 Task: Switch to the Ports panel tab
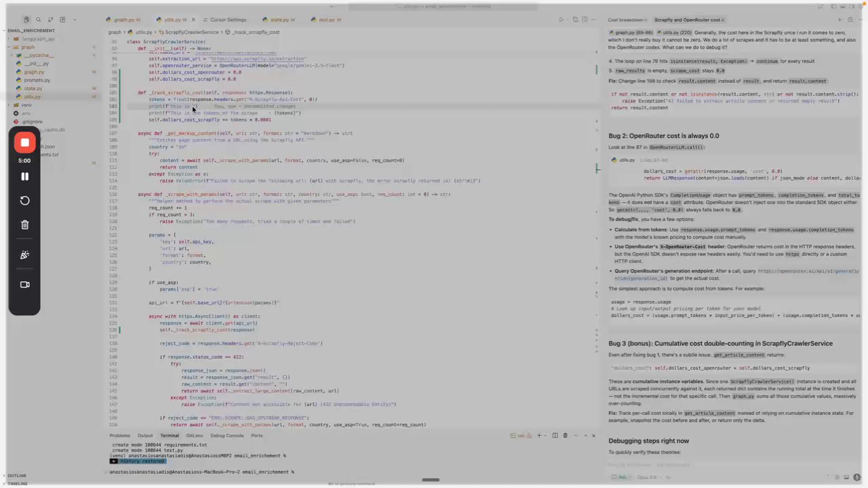tap(257, 436)
